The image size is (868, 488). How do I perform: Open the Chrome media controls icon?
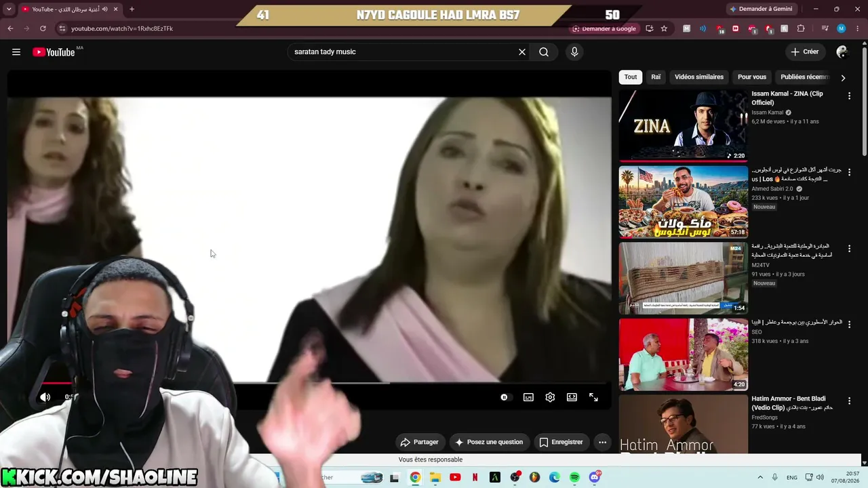tap(825, 28)
